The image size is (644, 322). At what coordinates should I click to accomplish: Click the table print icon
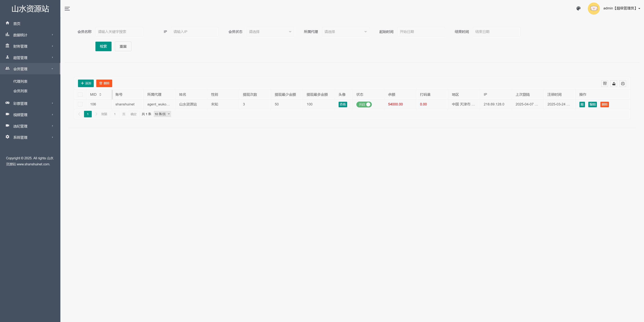point(623,84)
